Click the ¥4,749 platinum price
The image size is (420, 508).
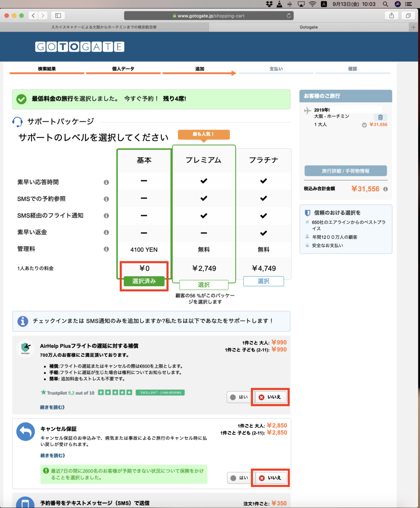(263, 268)
